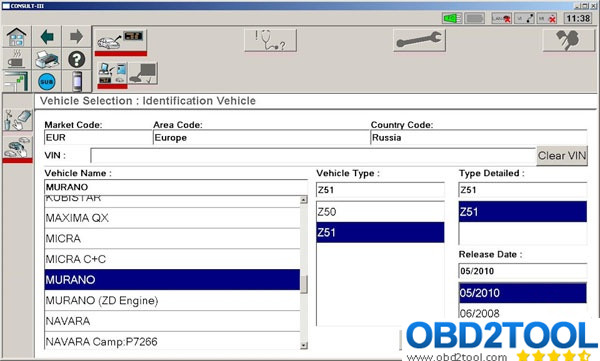Select MICRA C+C in the vehicle list

[x=172, y=259]
